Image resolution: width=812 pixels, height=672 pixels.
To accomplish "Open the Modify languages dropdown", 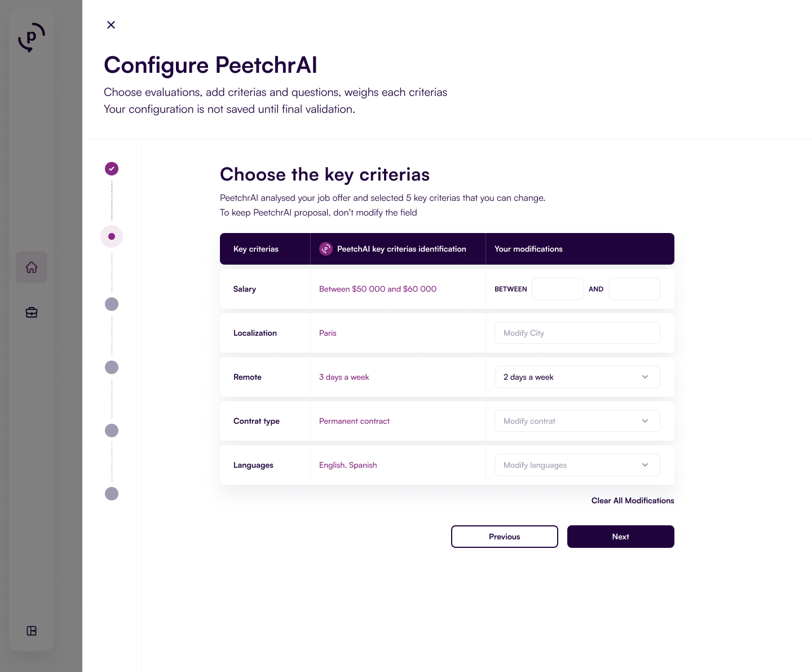I will coord(577,465).
